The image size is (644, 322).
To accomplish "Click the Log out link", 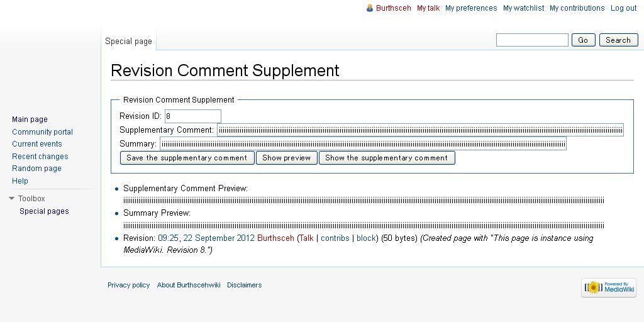I will [623, 8].
